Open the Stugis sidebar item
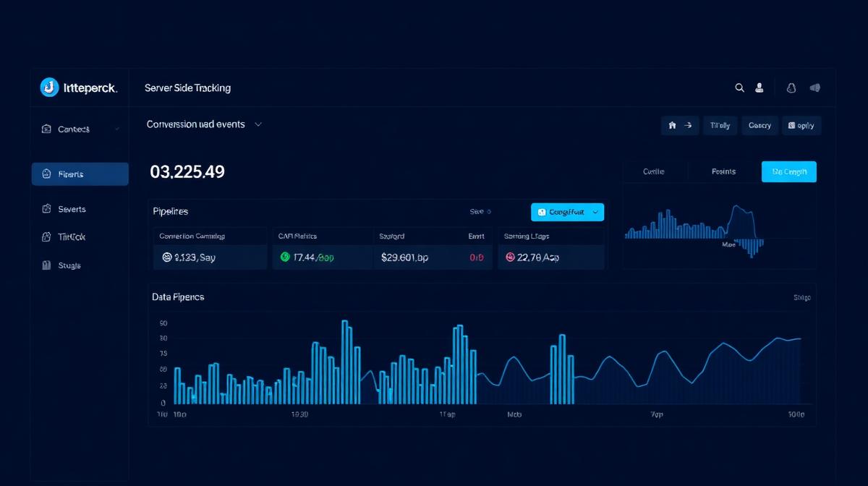This screenshot has width=868, height=486. (x=80, y=265)
